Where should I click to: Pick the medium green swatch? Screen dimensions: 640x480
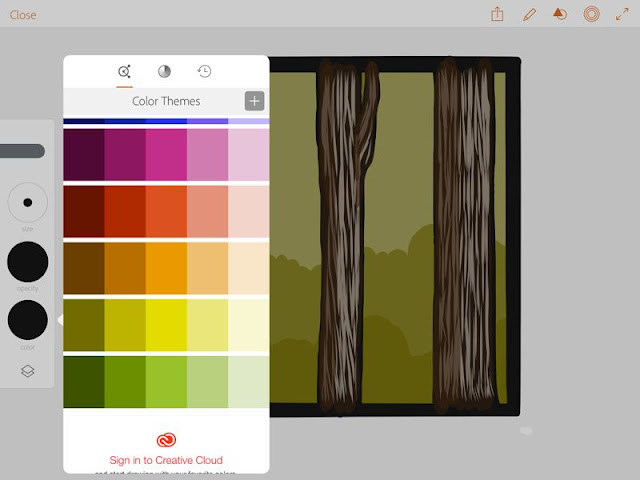pos(125,382)
